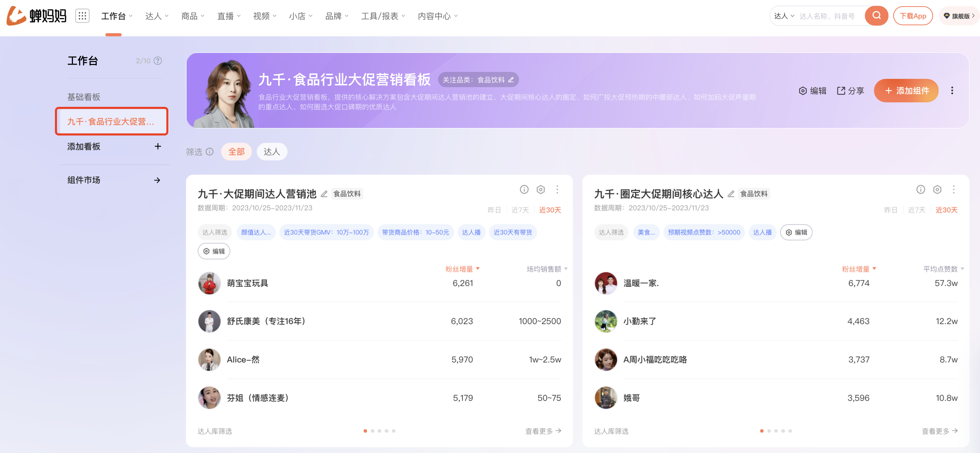Open the 内容中心 navigation menu
This screenshot has height=453, width=980.
[437, 16]
